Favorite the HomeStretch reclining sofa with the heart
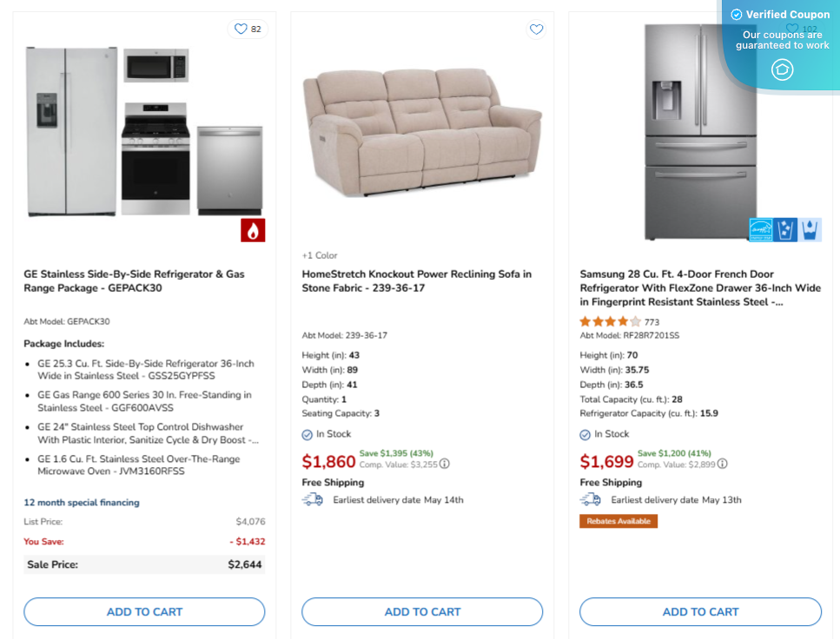 pyautogui.click(x=536, y=29)
